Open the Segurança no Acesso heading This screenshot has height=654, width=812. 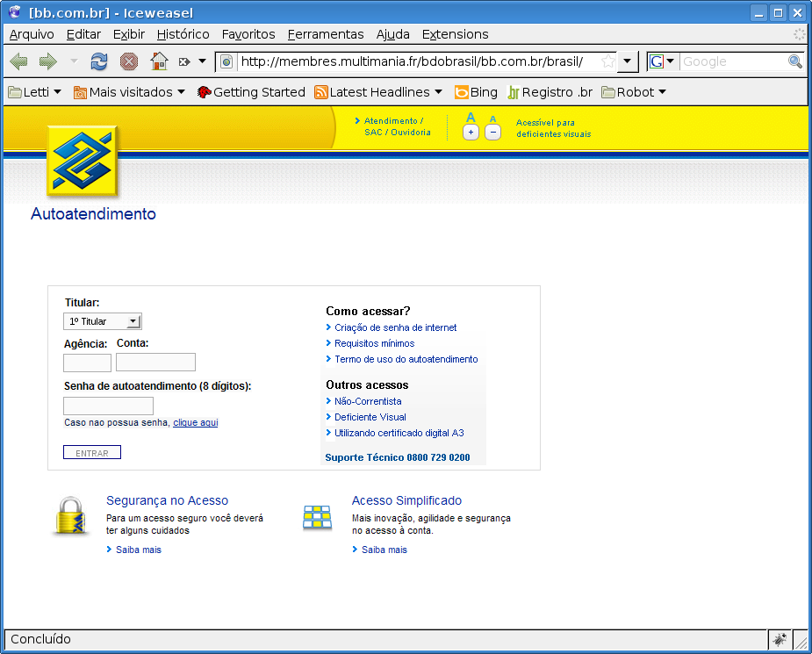coord(168,500)
